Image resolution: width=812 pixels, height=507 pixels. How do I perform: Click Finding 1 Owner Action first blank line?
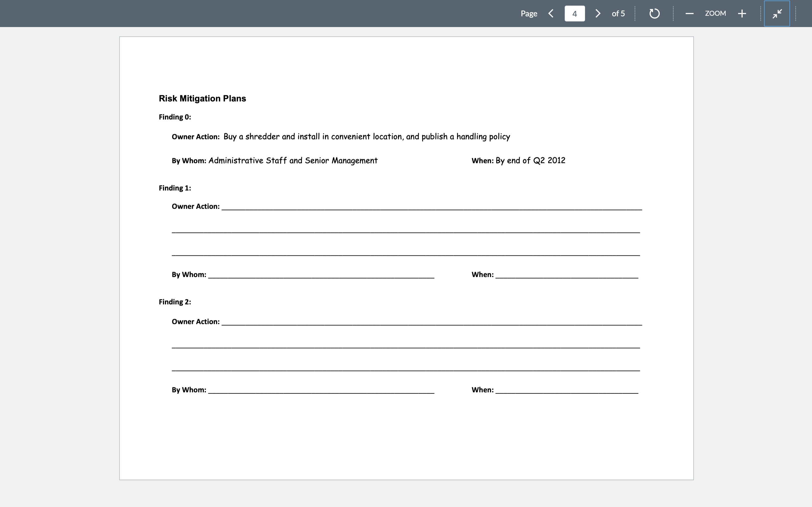(431, 206)
